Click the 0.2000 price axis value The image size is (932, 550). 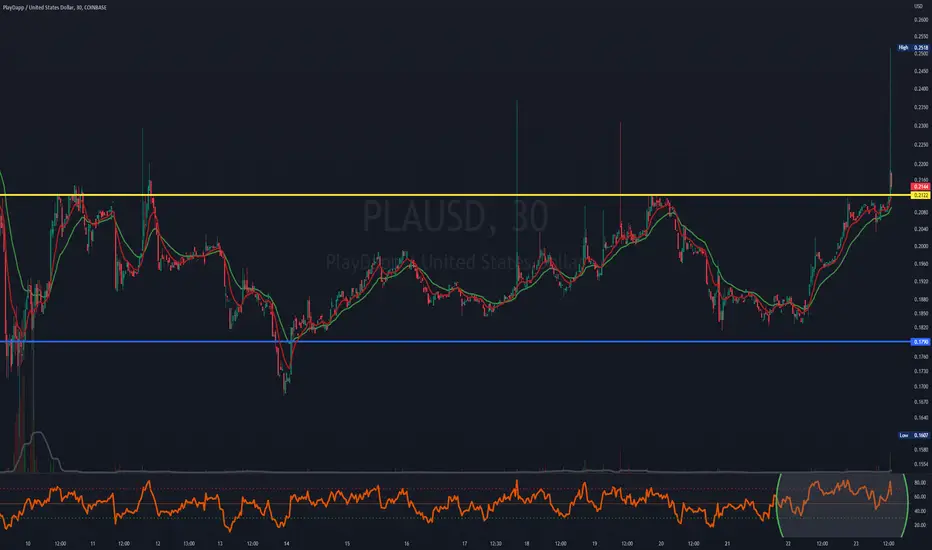tap(921, 246)
